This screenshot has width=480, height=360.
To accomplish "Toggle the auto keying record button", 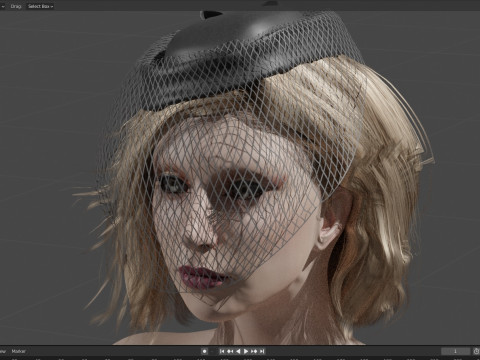I will pos(204,351).
